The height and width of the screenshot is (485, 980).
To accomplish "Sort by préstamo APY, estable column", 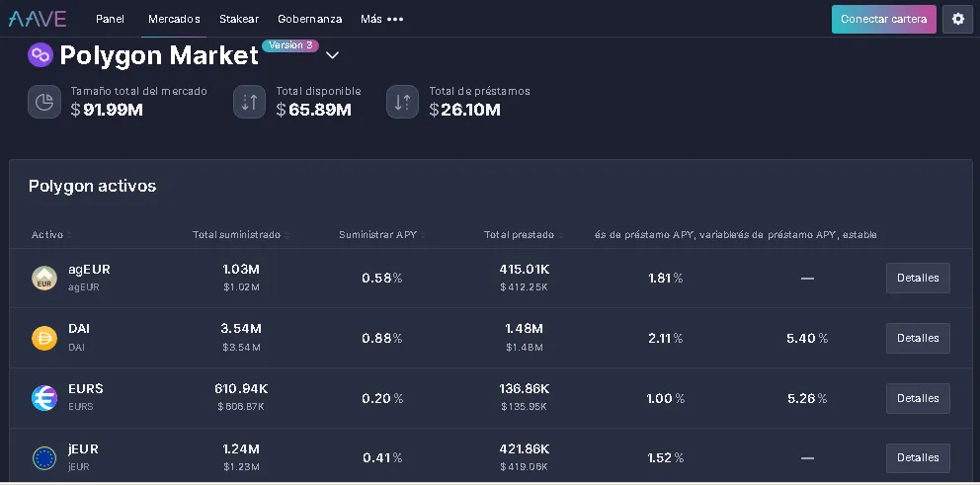I will 805,235.
